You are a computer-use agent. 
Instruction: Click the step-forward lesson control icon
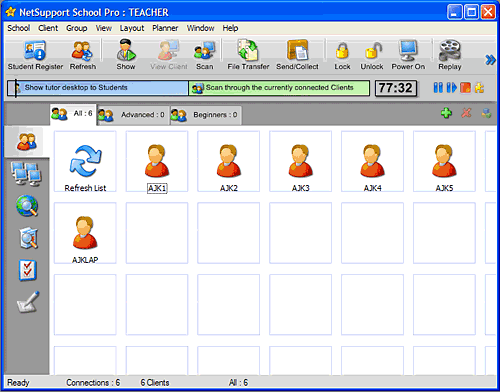[451, 88]
